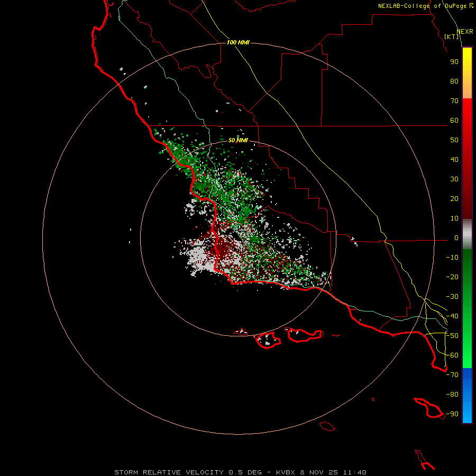Viewport: 476px width, 476px height.
Task: Click the positive 70 label on the velocity scale
Action: (454, 101)
